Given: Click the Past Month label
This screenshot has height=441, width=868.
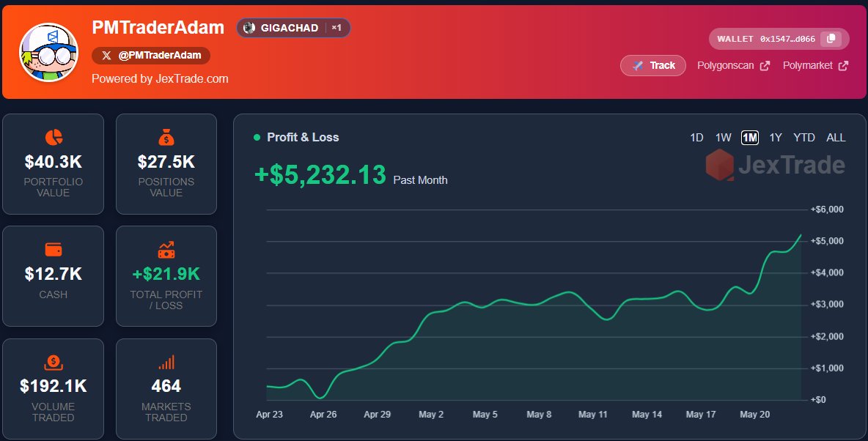Looking at the screenshot, I should point(420,179).
